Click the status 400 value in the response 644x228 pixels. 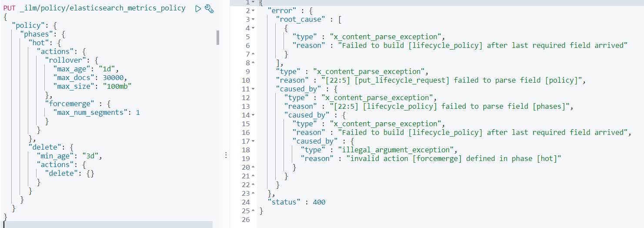click(318, 202)
